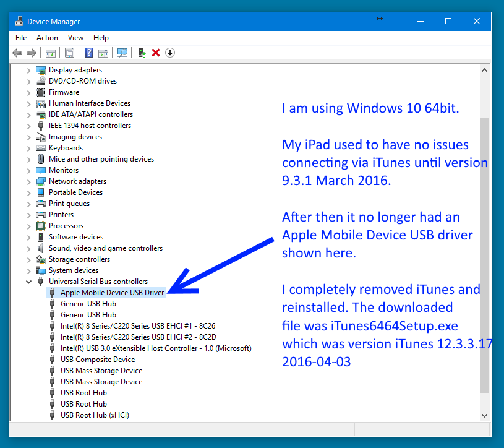Open the Help menu
504x448 pixels.
(101, 38)
